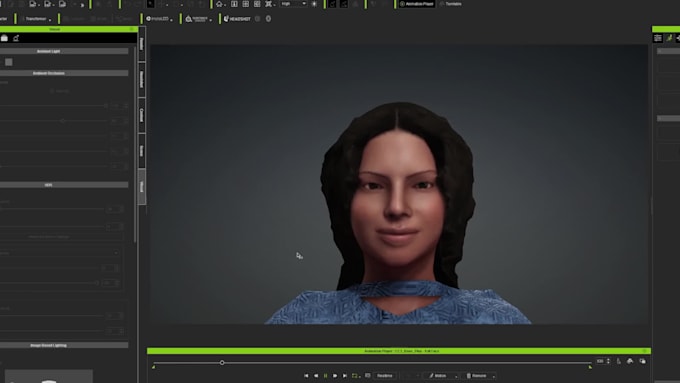
Task: Pause the animation playback
Action: tap(325, 376)
